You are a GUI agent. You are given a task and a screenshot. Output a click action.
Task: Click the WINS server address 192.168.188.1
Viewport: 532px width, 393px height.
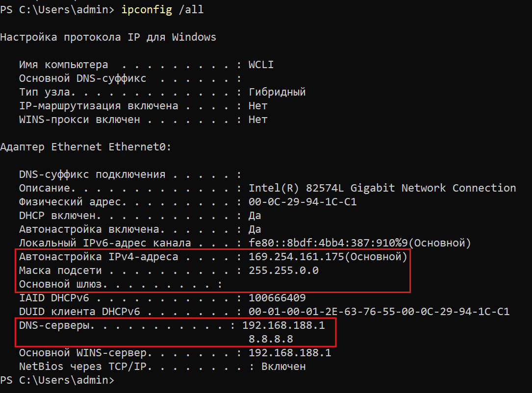tap(290, 353)
